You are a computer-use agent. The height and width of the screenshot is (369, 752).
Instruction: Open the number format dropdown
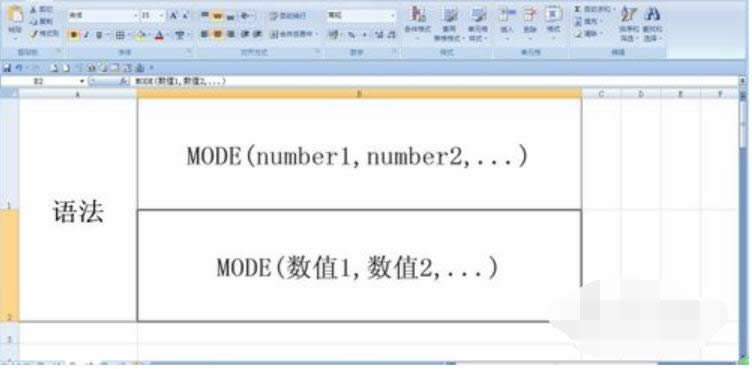[x=393, y=16]
